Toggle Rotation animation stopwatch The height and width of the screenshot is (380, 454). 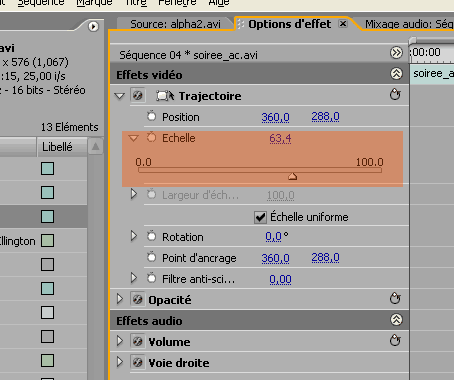click(x=152, y=236)
